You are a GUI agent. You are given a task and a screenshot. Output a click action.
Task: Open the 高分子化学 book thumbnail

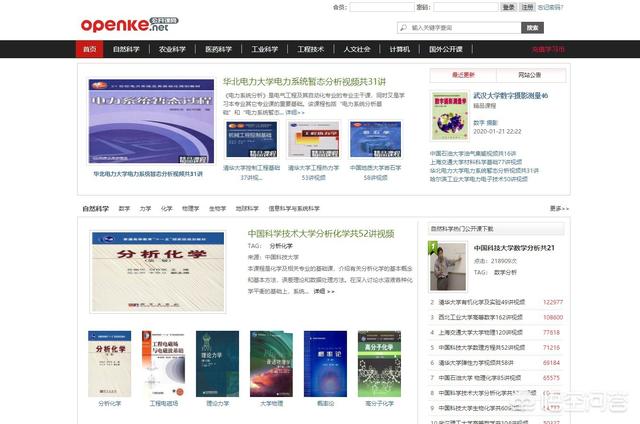(x=379, y=364)
